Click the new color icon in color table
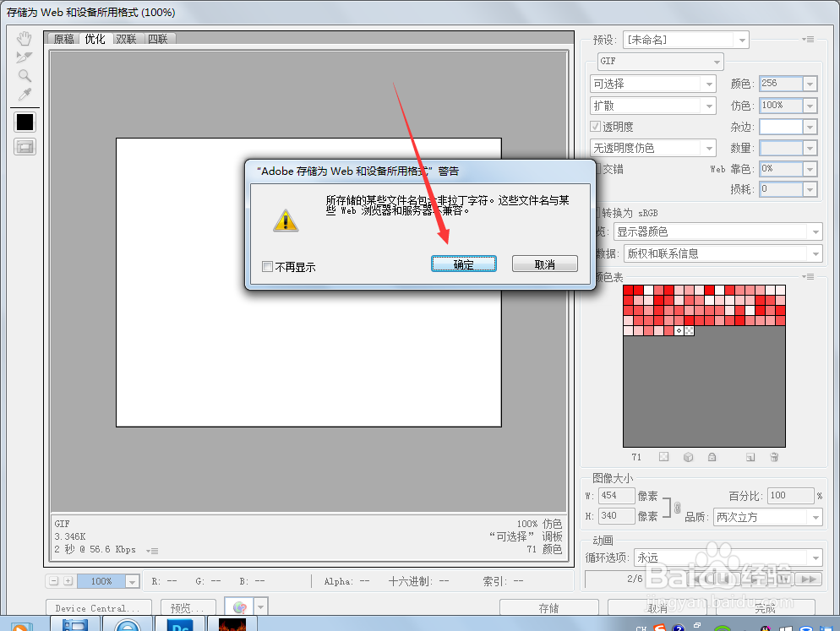 [x=750, y=457]
